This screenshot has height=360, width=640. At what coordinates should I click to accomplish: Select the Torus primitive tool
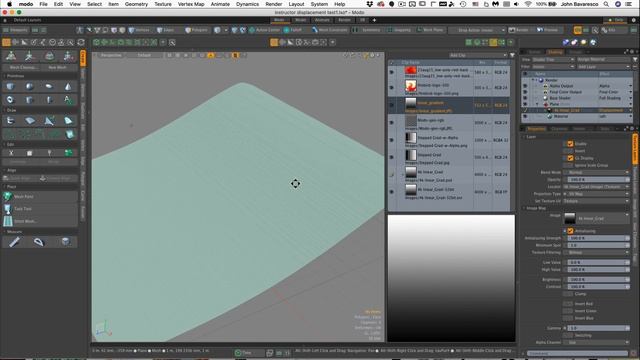tap(10, 100)
